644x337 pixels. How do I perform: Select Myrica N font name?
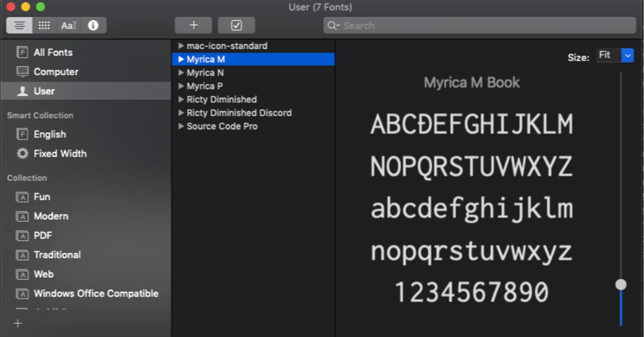click(205, 73)
